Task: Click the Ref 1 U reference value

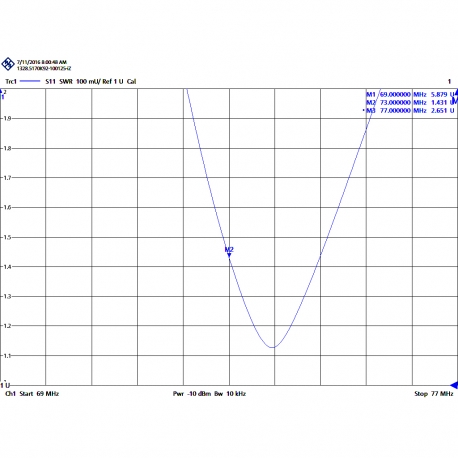Action: click(113, 81)
